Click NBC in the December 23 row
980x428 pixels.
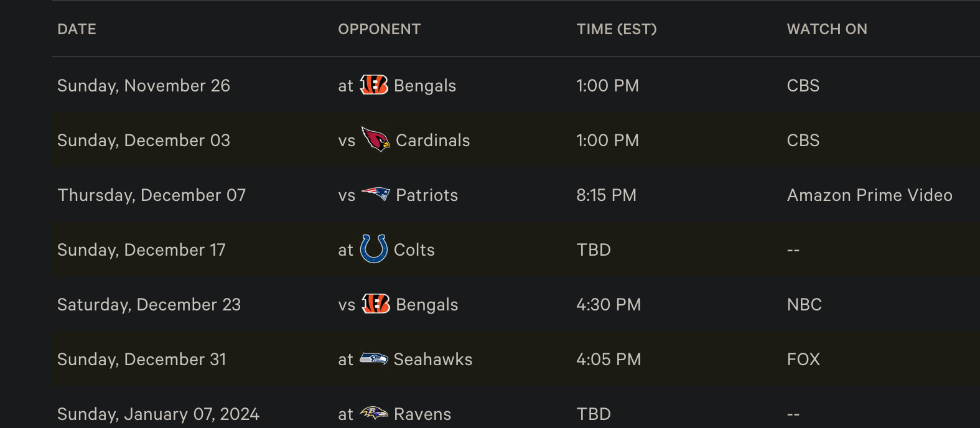(805, 305)
